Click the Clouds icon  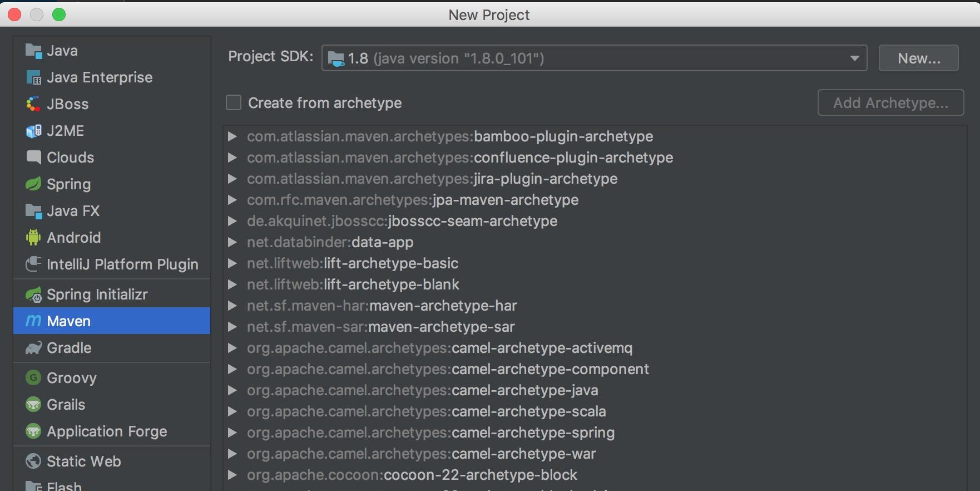(33, 158)
